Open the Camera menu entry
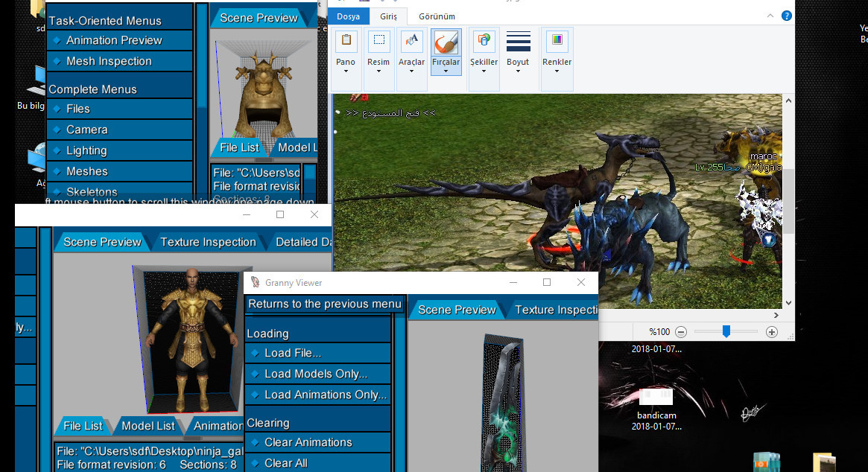Image resolution: width=868 pixels, height=472 pixels. pyautogui.click(x=120, y=130)
